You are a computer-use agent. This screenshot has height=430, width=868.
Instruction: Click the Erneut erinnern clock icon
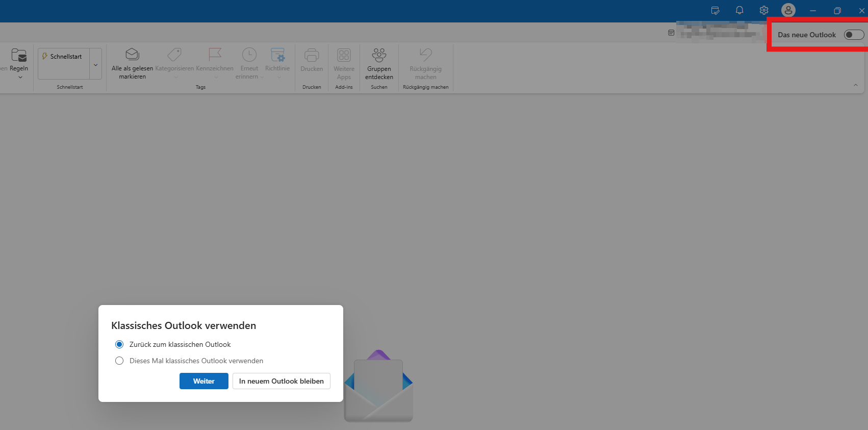249,54
